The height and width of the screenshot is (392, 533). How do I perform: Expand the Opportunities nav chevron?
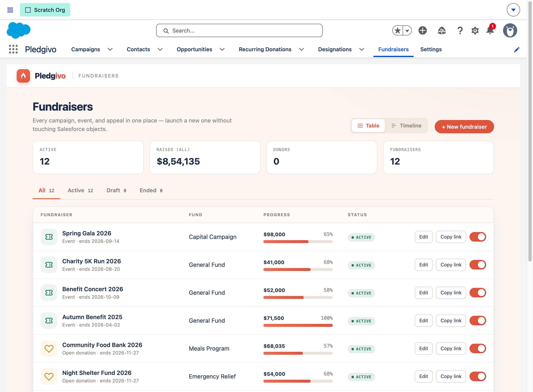point(222,49)
